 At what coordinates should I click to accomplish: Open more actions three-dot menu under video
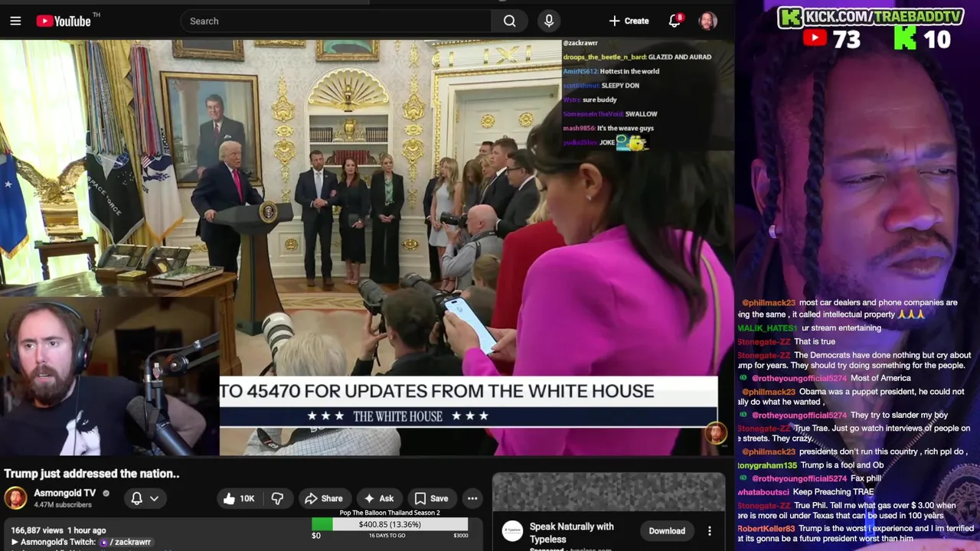[x=472, y=498]
